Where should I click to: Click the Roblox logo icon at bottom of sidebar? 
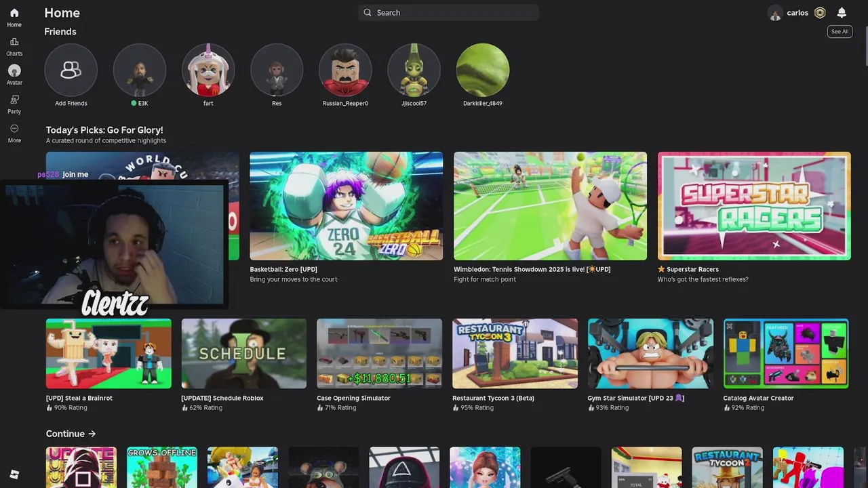tap(14, 474)
